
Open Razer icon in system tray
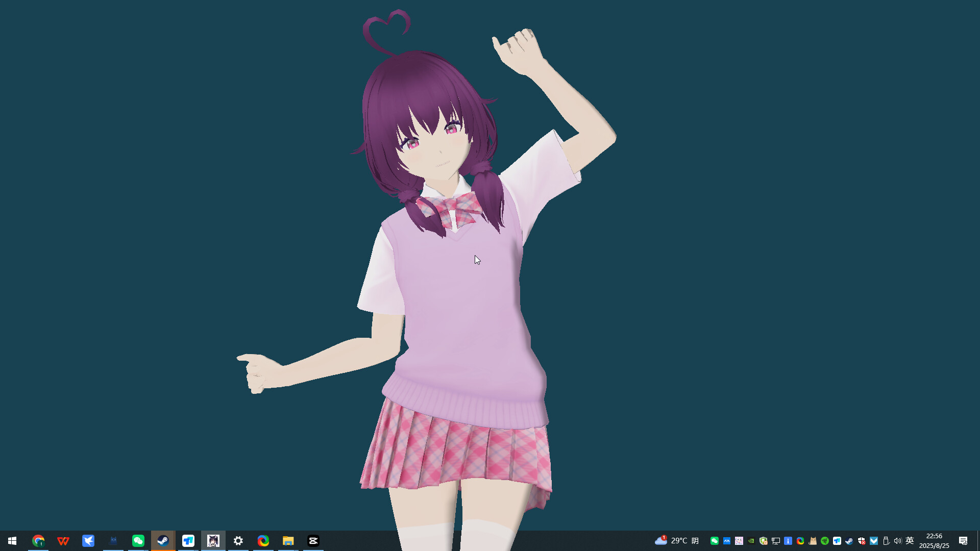tap(825, 541)
